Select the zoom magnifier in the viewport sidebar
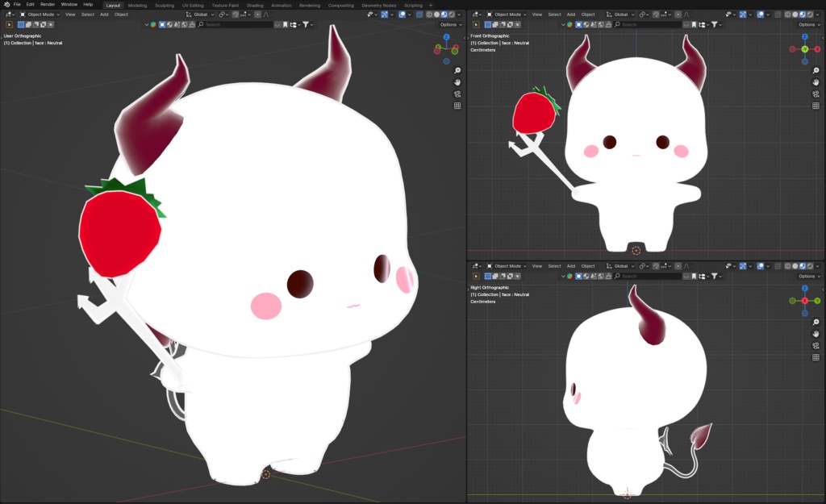 (457, 70)
